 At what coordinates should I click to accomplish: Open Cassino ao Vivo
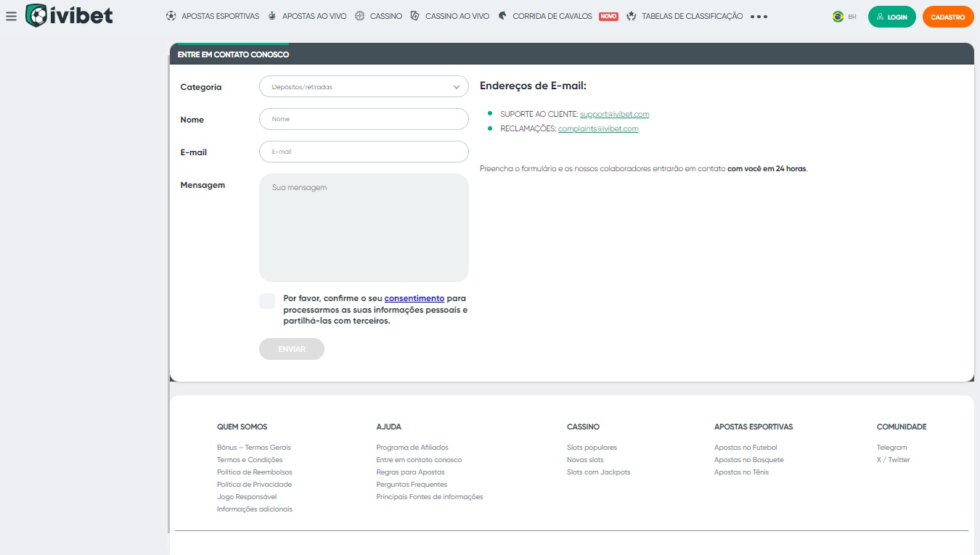(457, 16)
